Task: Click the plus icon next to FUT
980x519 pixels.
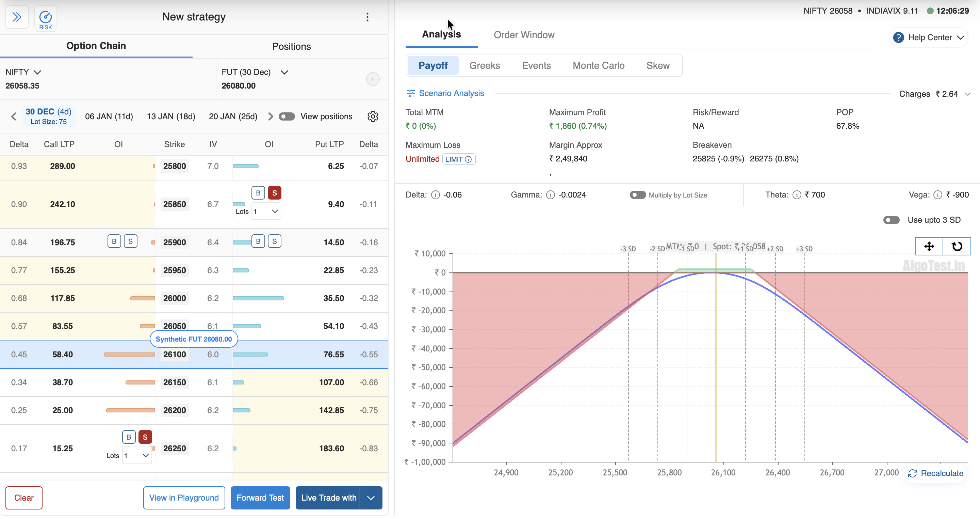Action: pyautogui.click(x=373, y=79)
